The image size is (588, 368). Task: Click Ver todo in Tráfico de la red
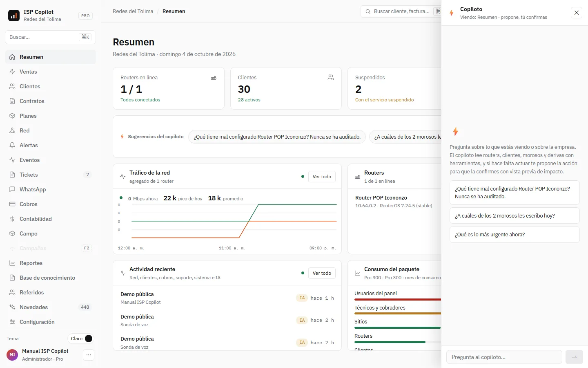point(322,177)
